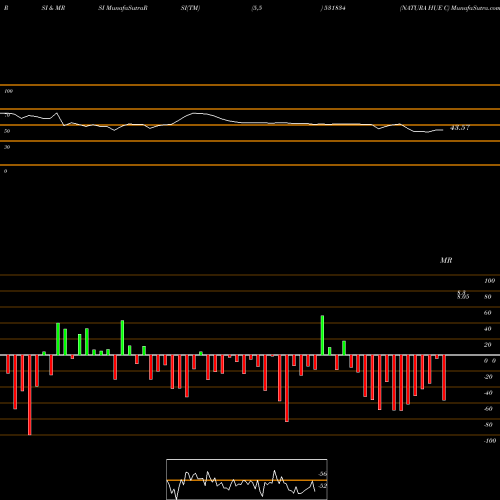This screenshot has height=500, width=500.
Task: Click the MR axis label 60
Action: (488, 313)
